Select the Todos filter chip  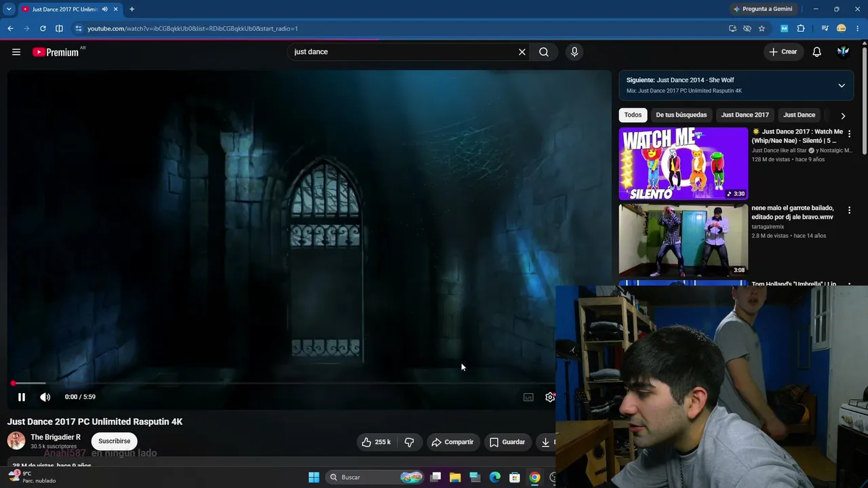click(633, 115)
